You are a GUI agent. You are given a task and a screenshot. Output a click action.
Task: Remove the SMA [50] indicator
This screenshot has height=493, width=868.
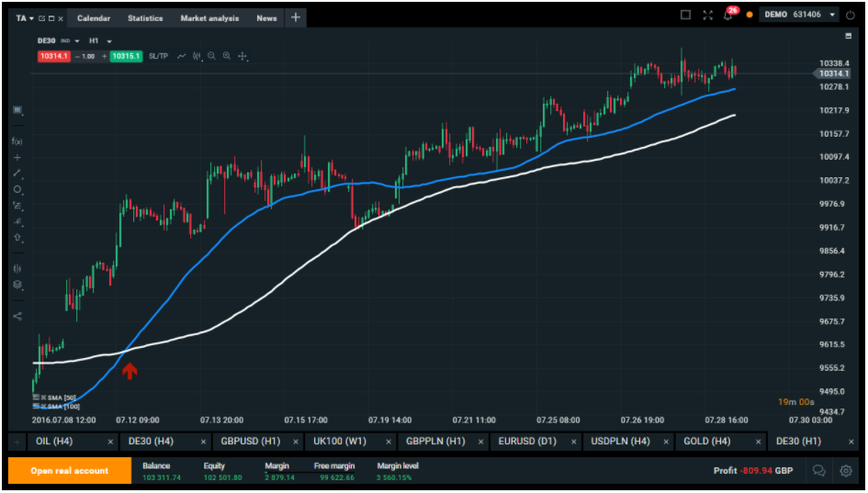[42, 397]
